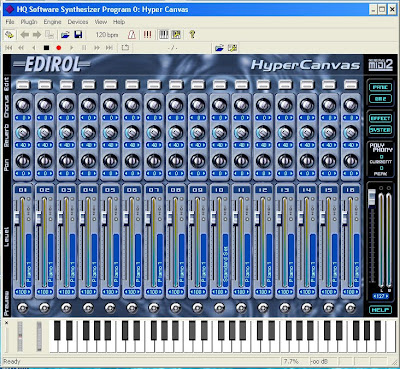Image resolution: width=400 pixels, height=369 pixels.
Task: Click the Pause transport button
Action: [84, 48]
